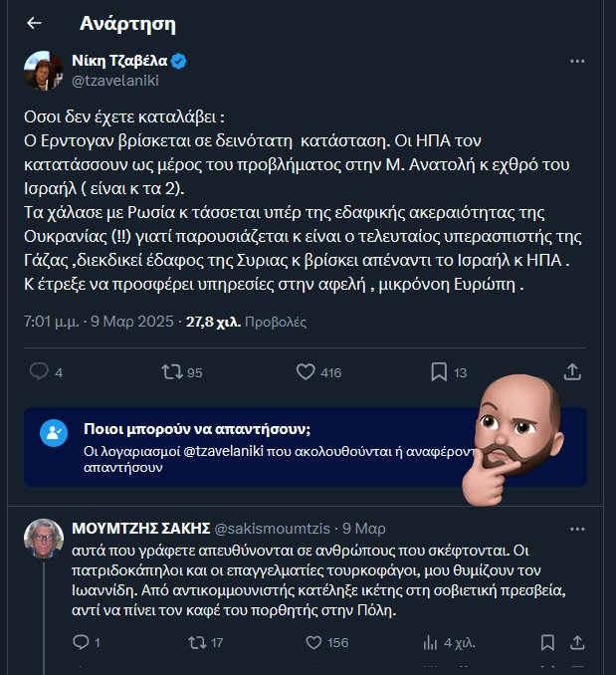
Task: Bookmark the main post with 13 bookmarks
Action: coord(439,372)
